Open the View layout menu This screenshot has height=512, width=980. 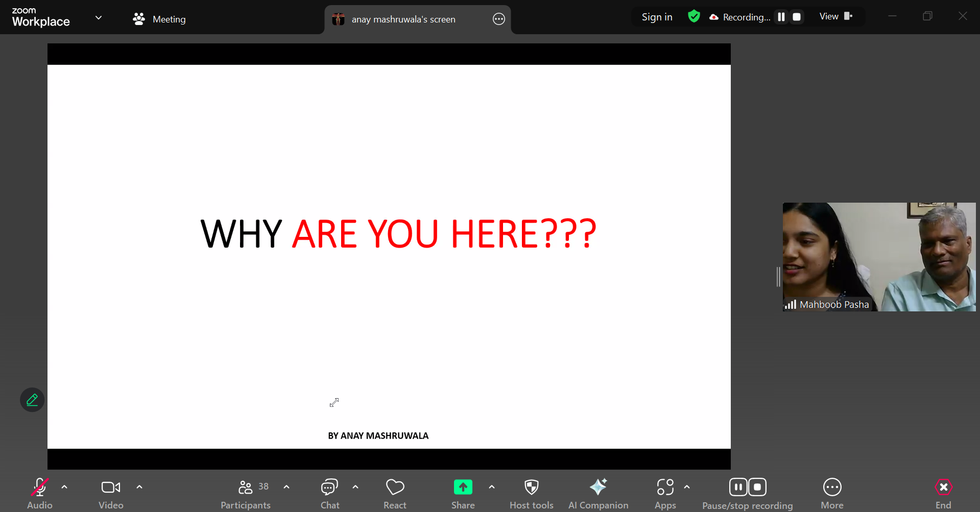click(x=835, y=16)
